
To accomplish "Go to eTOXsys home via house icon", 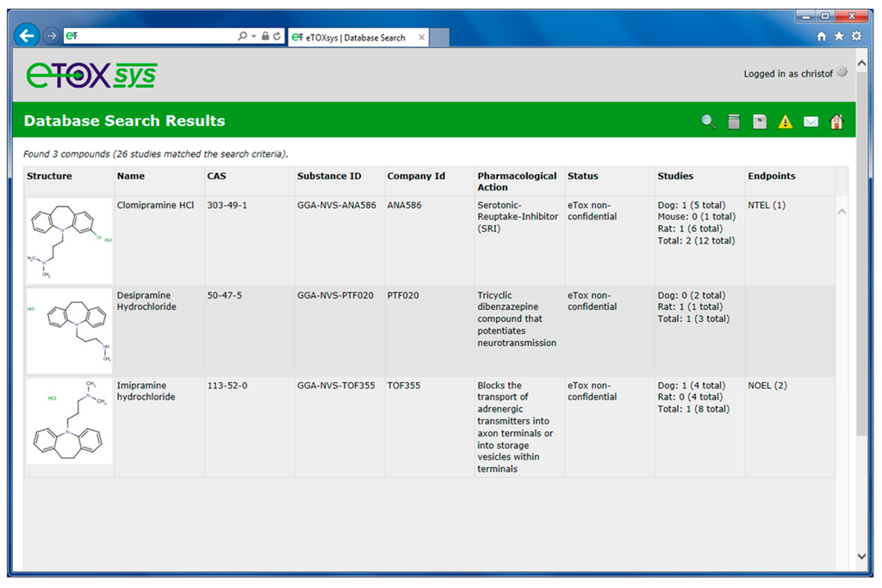I will pos(835,121).
